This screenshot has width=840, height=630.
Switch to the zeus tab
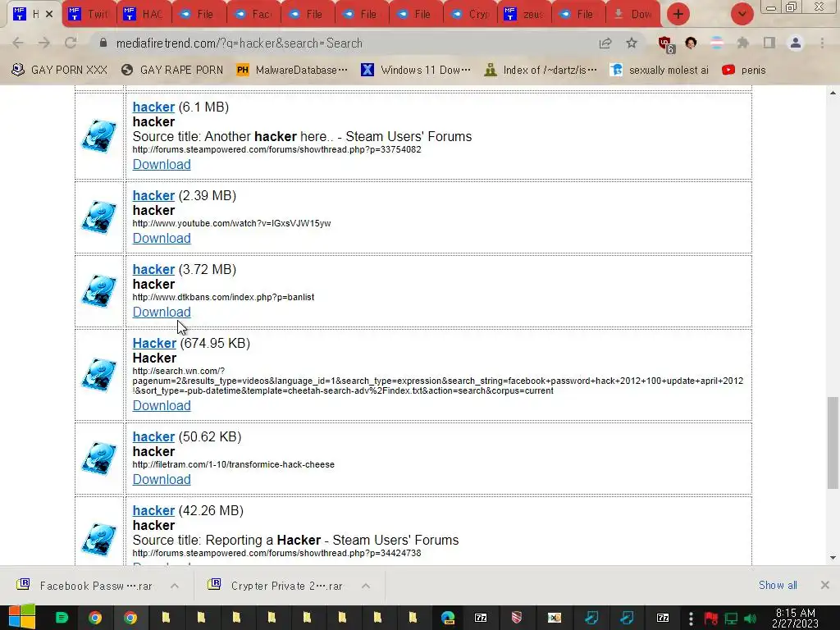click(x=524, y=14)
